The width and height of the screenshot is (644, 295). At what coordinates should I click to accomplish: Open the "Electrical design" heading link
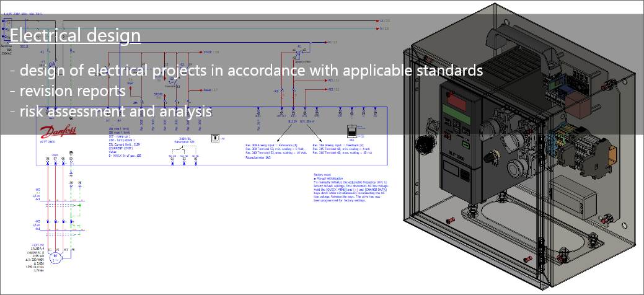[75, 35]
